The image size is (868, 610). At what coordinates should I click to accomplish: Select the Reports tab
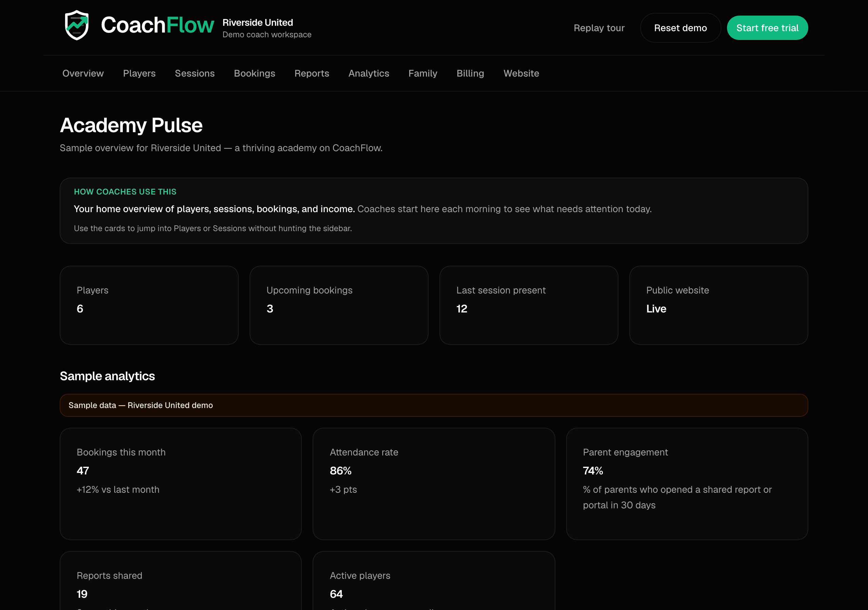click(x=312, y=73)
